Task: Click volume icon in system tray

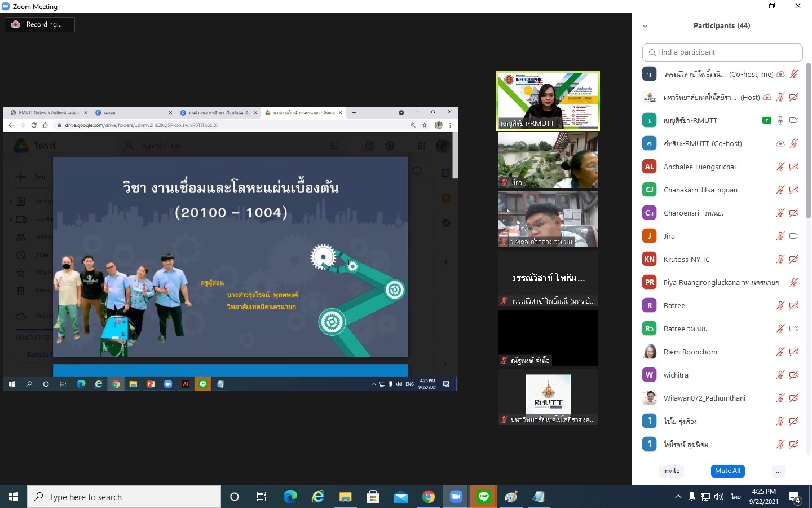Action: [719, 497]
